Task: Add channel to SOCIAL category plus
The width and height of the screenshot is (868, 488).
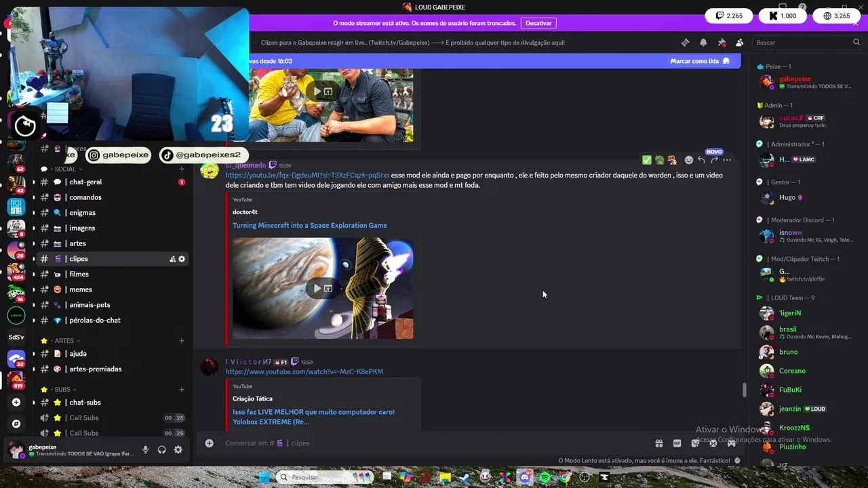Action: (x=182, y=169)
